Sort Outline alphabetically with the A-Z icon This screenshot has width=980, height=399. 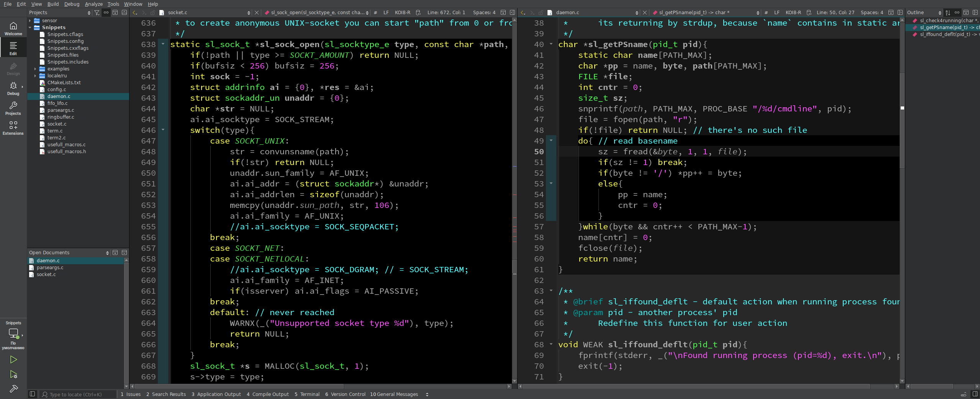[x=947, y=13]
